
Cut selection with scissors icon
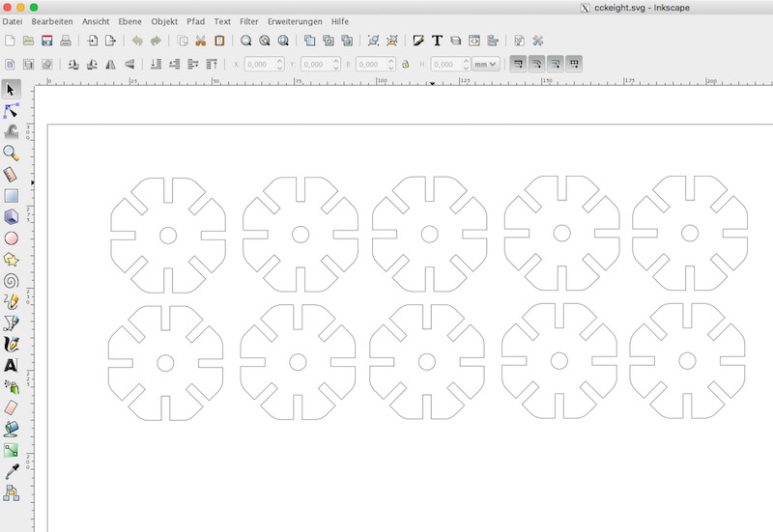point(201,41)
